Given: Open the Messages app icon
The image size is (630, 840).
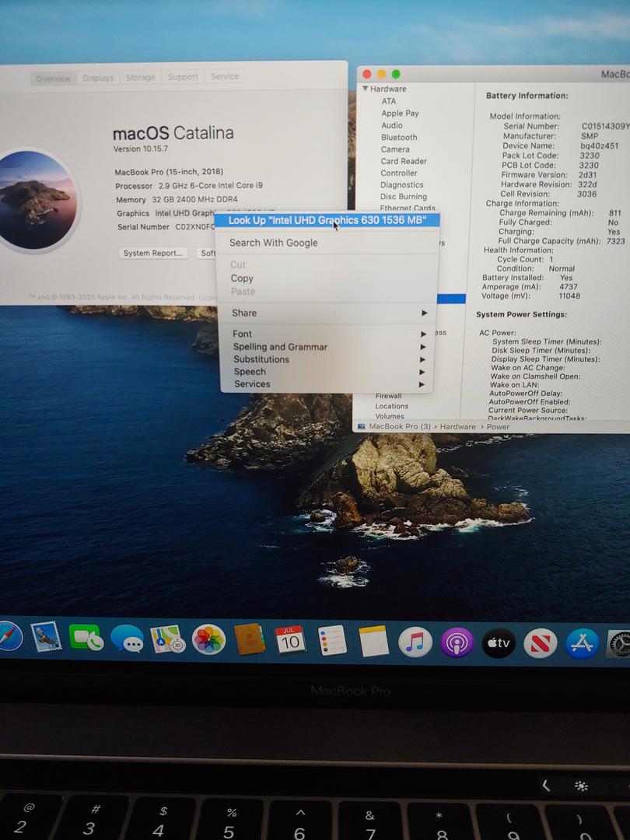Looking at the screenshot, I should pos(127,639).
